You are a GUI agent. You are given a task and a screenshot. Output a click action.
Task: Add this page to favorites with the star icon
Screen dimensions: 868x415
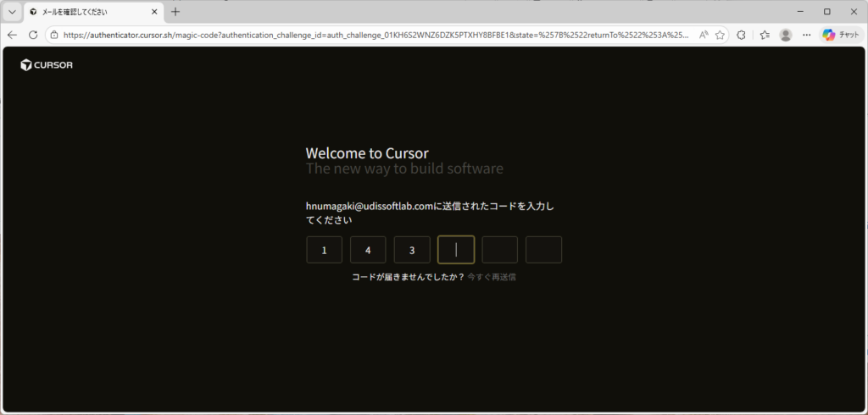tap(720, 35)
